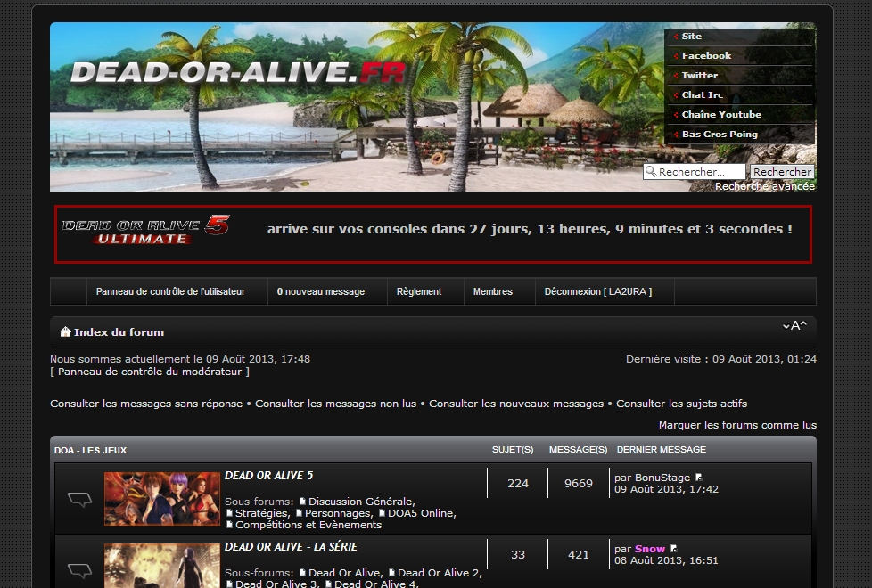872x588 pixels.
Task: Open the 0 nouveau message inbox
Action: (x=321, y=291)
